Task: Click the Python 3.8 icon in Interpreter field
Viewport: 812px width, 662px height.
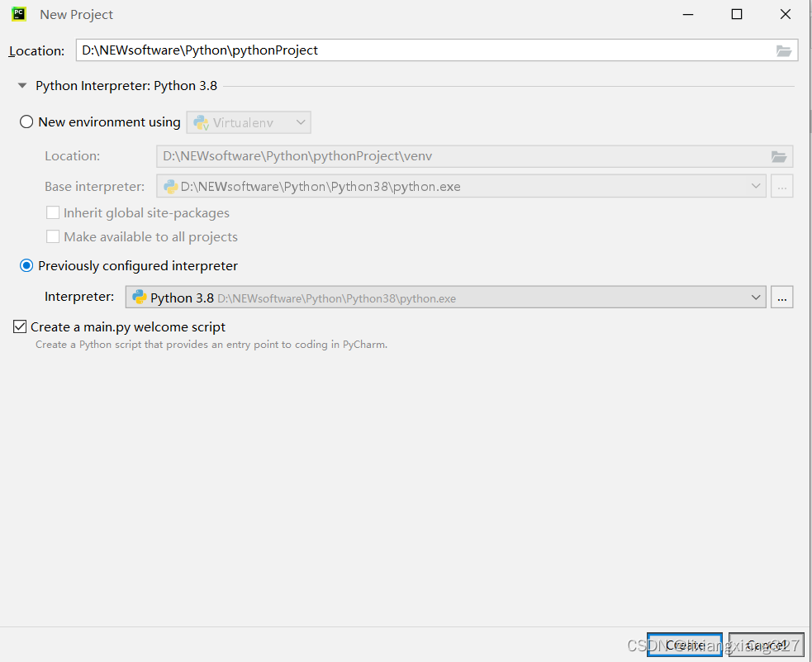Action: click(140, 297)
